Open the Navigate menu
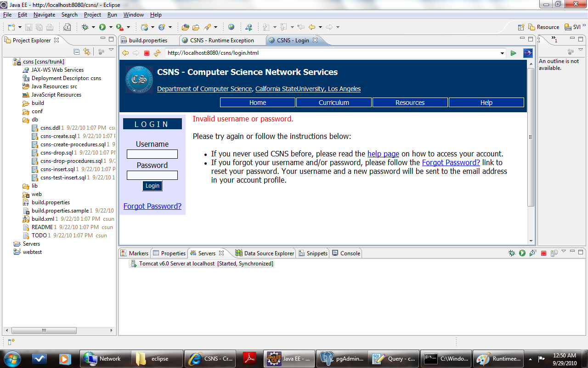588x368 pixels. point(44,15)
